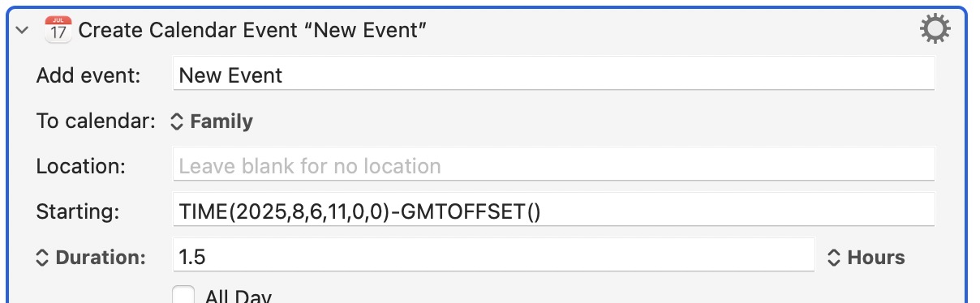The height and width of the screenshot is (303, 980).
Task: Open the action gear menu
Action: click(x=935, y=30)
